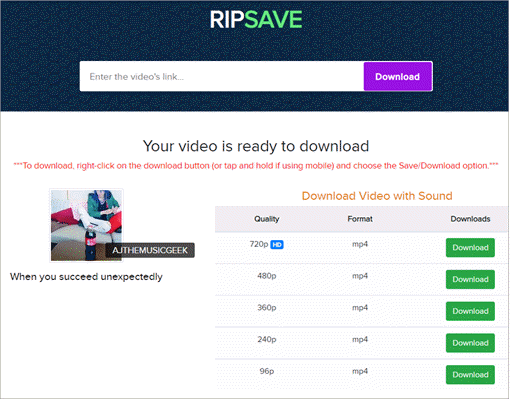This screenshot has height=400, width=510.
Task: Click the Quality column header
Action: pos(267,219)
